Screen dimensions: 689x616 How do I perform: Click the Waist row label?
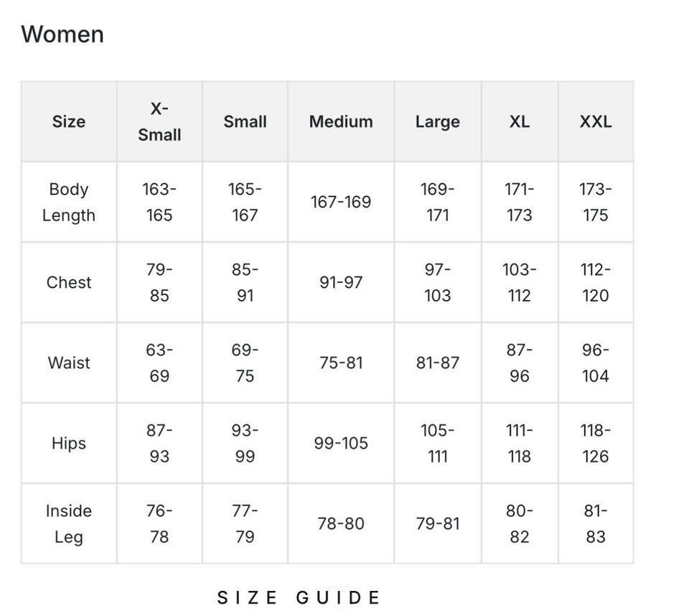[69, 363]
